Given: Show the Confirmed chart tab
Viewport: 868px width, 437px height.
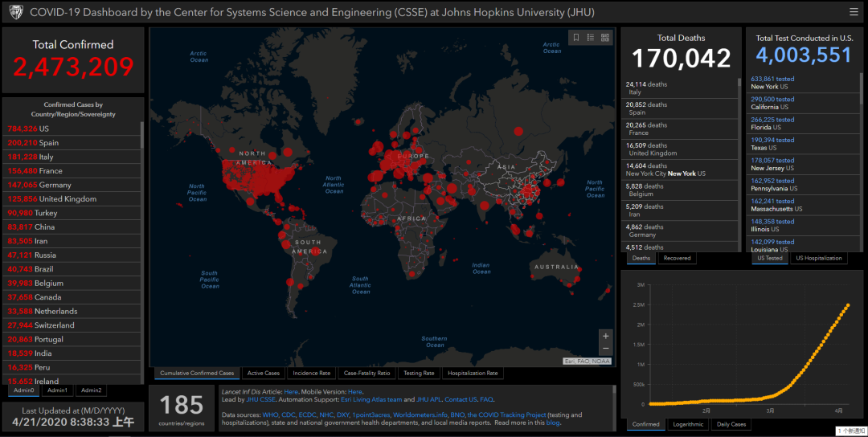Looking at the screenshot, I should point(646,425).
